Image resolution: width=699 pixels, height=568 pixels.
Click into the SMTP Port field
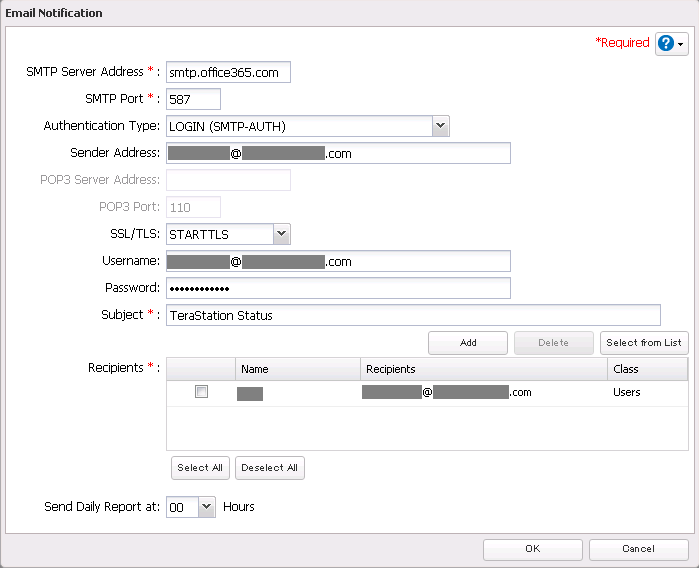tap(193, 99)
